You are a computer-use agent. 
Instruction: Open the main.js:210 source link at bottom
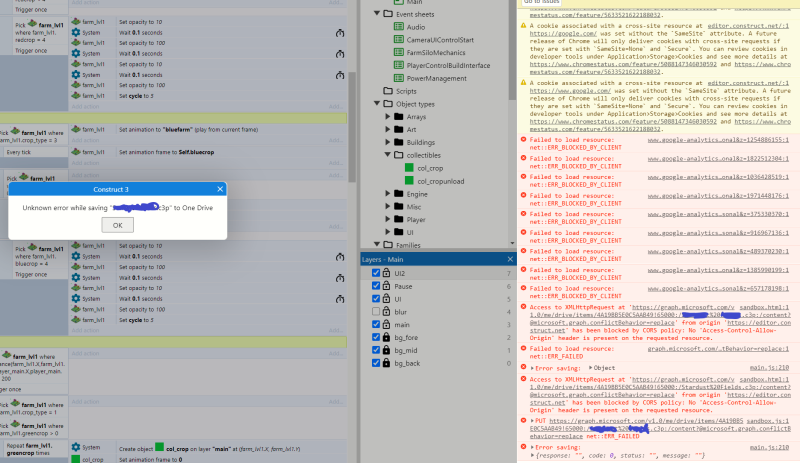click(x=769, y=447)
